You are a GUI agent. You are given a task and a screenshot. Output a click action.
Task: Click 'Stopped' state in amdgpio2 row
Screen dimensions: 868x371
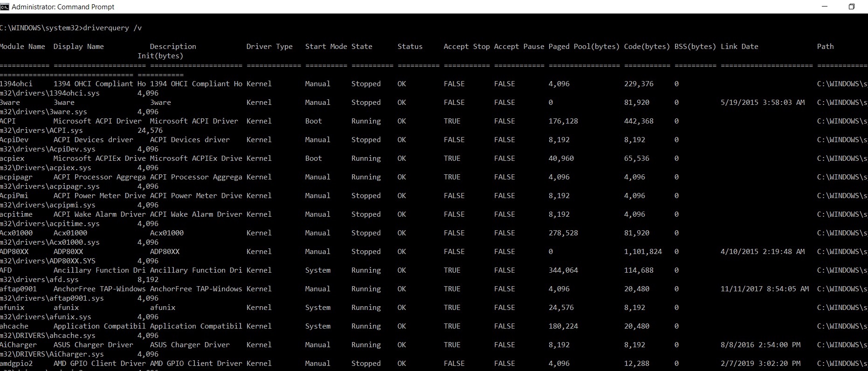[366, 364]
